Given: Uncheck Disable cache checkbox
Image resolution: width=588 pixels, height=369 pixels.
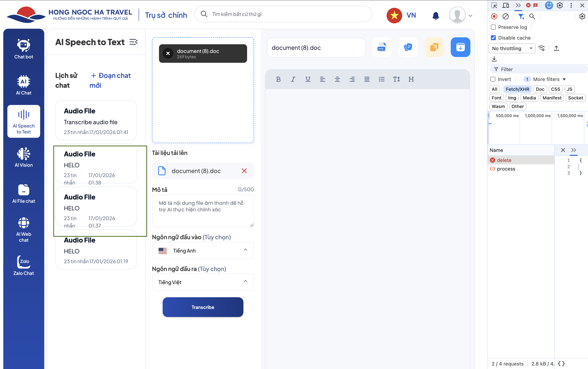Looking at the screenshot, I should (x=493, y=38).
